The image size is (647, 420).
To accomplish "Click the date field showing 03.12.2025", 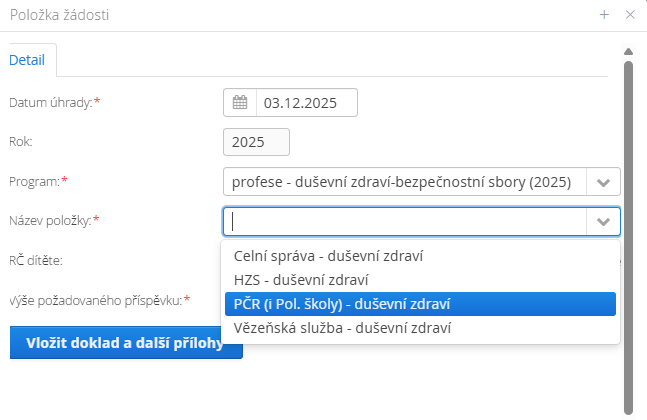I will pyautogui.click(x=306, y=102).
